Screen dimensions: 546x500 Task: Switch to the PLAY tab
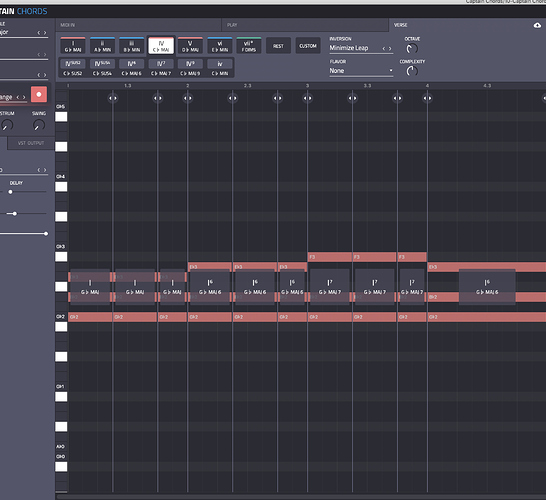click(x=305, y=25)
